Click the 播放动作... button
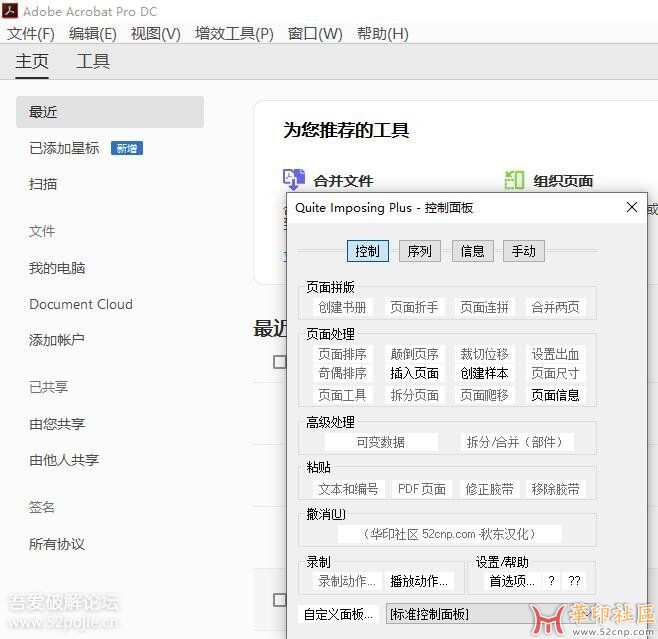This screenshot has height=639, width=658. [419, 581]
